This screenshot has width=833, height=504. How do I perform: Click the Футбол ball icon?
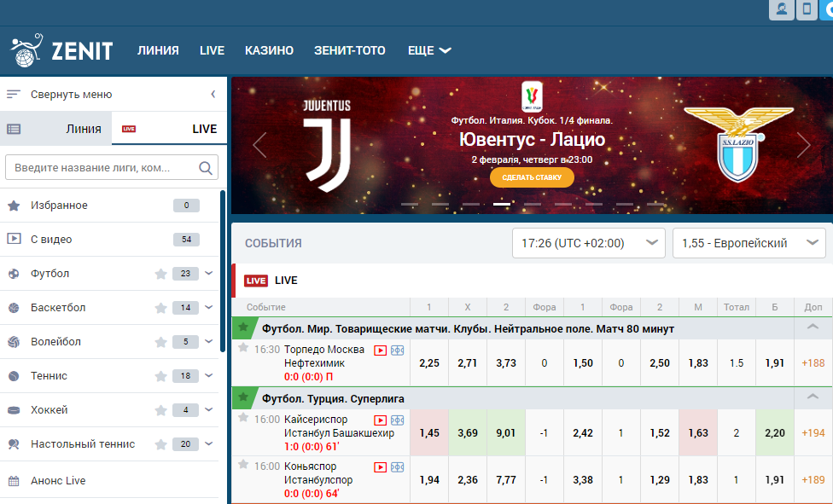point(14,274)
